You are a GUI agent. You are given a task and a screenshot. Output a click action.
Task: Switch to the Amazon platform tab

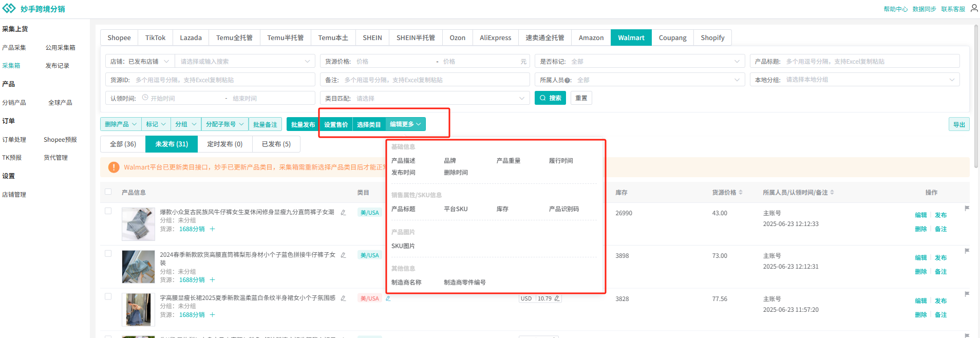click(x=591, y=37)
